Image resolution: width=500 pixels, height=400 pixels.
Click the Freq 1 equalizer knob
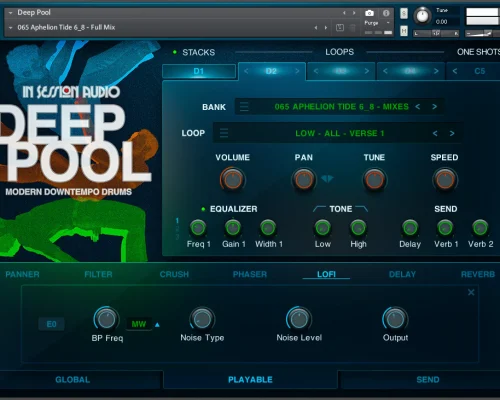point(198,228)
